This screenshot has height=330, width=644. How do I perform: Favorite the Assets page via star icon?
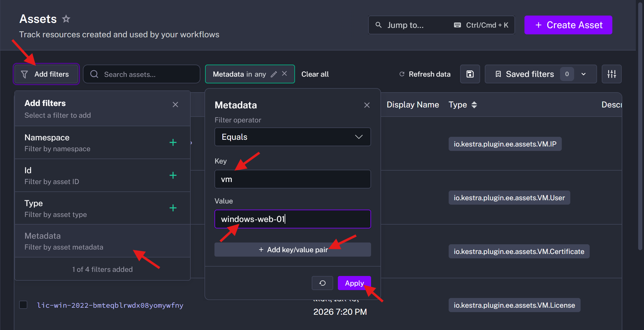(x=66, y=18)
